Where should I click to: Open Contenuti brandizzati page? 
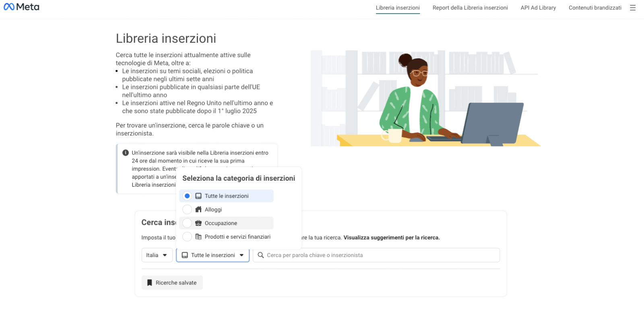tap(595, 8)
